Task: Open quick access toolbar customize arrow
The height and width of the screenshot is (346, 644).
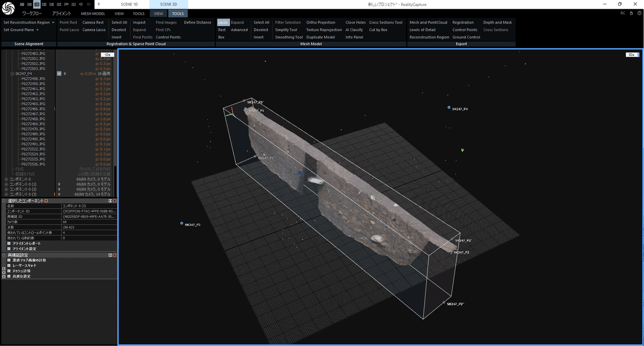Action: click(99, 4)
